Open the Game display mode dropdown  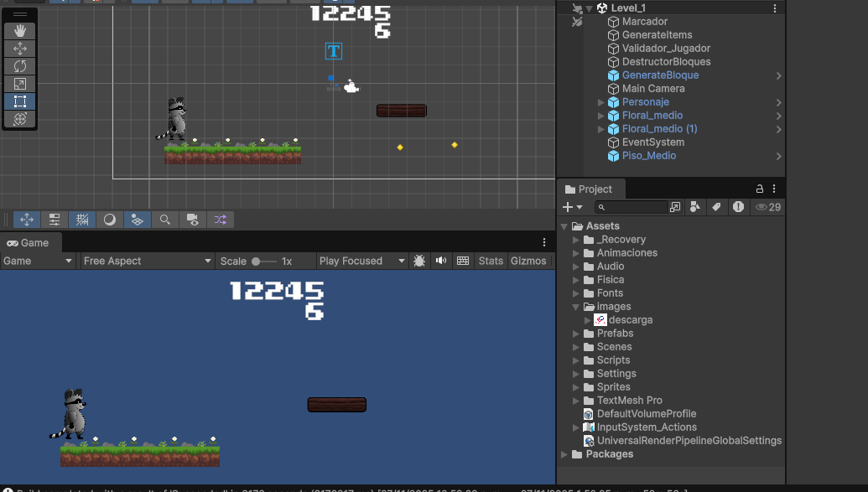(x=38, y=261)
